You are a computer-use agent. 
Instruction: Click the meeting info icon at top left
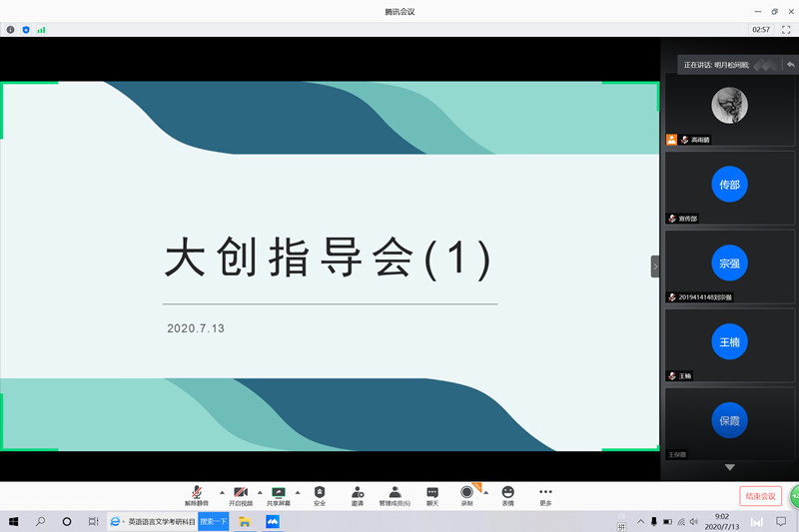click(x=11, y=30)
